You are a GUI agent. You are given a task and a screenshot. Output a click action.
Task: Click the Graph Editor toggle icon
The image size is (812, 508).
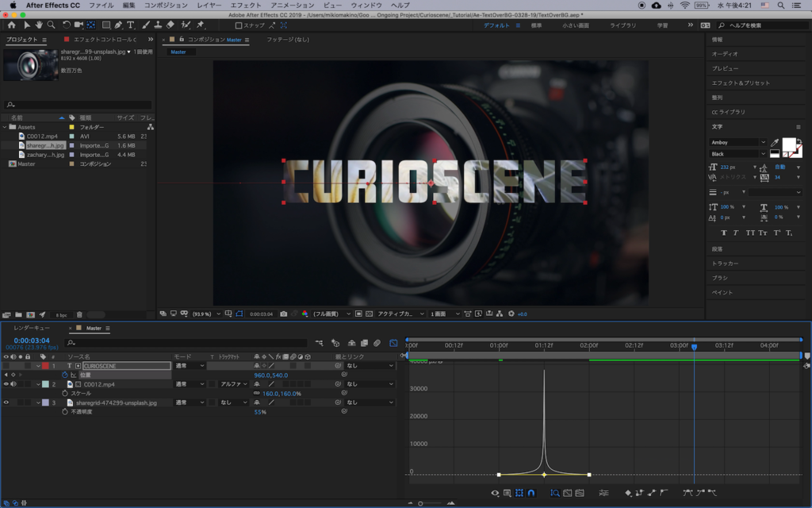[393, 343]
